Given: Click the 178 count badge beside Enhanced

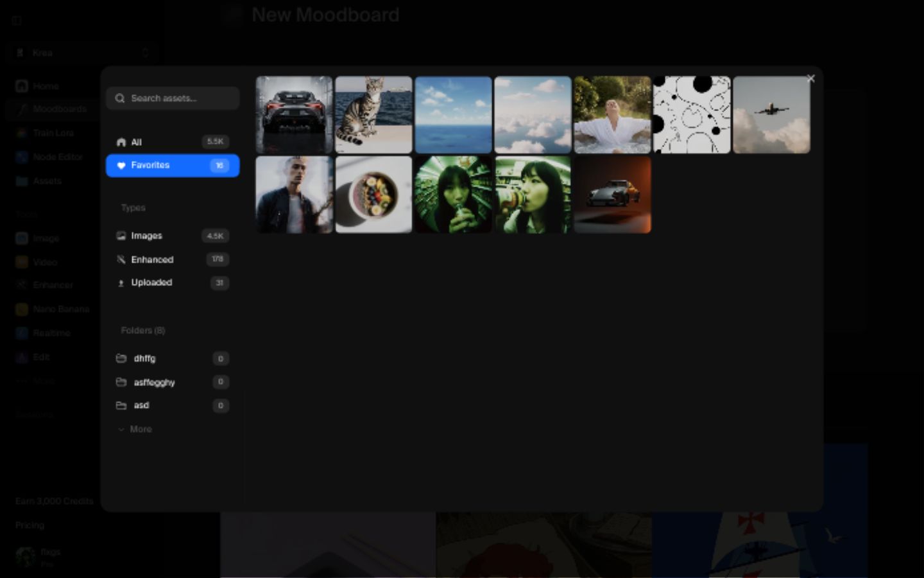Looking at the screenshot, I should tap(218, 259).
